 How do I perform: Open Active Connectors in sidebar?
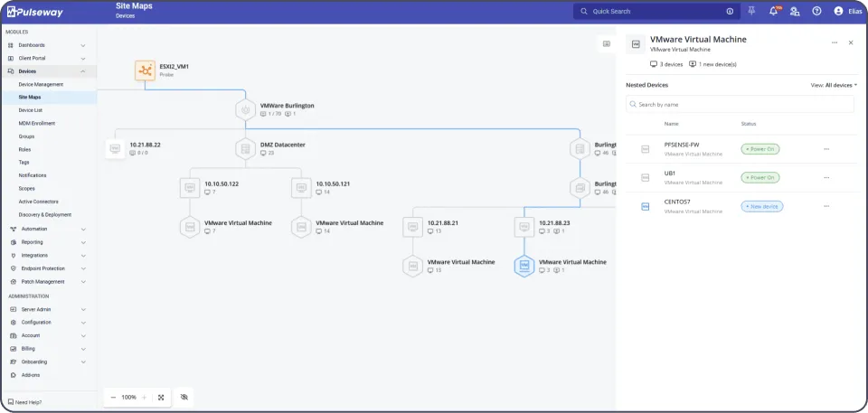(38, 202)
